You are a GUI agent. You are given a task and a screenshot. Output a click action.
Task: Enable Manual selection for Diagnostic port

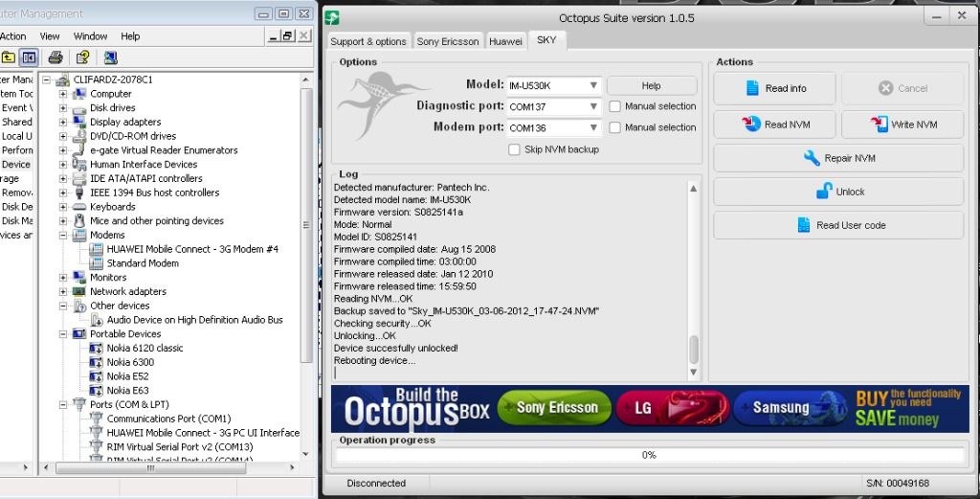coord(615,107)
